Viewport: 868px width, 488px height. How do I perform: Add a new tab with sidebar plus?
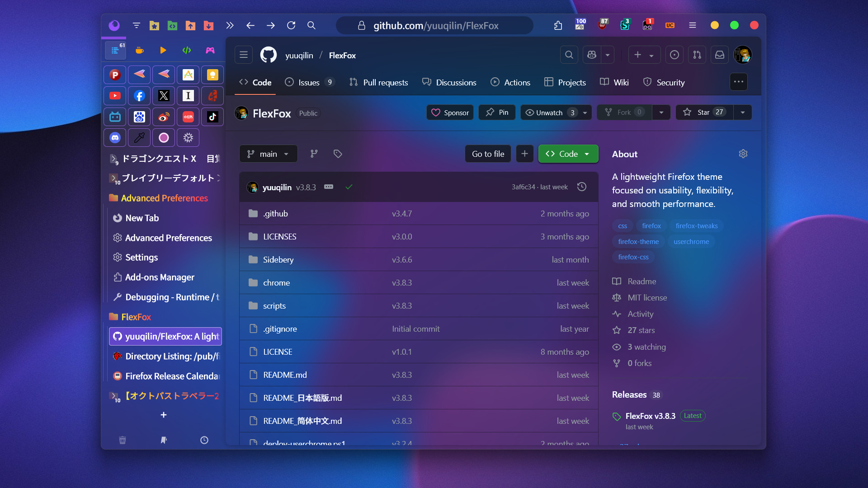point(164,415)
